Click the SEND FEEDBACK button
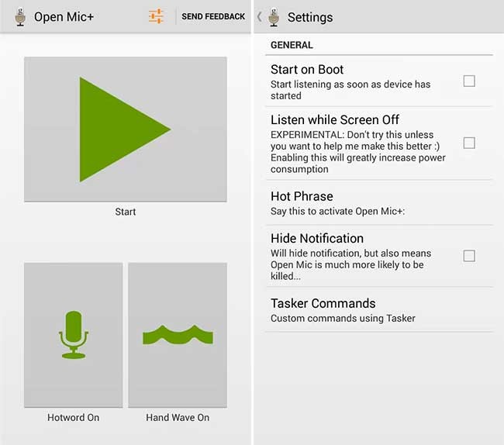The width and height of the screenshot is (504, 445). tap(213, 16)
